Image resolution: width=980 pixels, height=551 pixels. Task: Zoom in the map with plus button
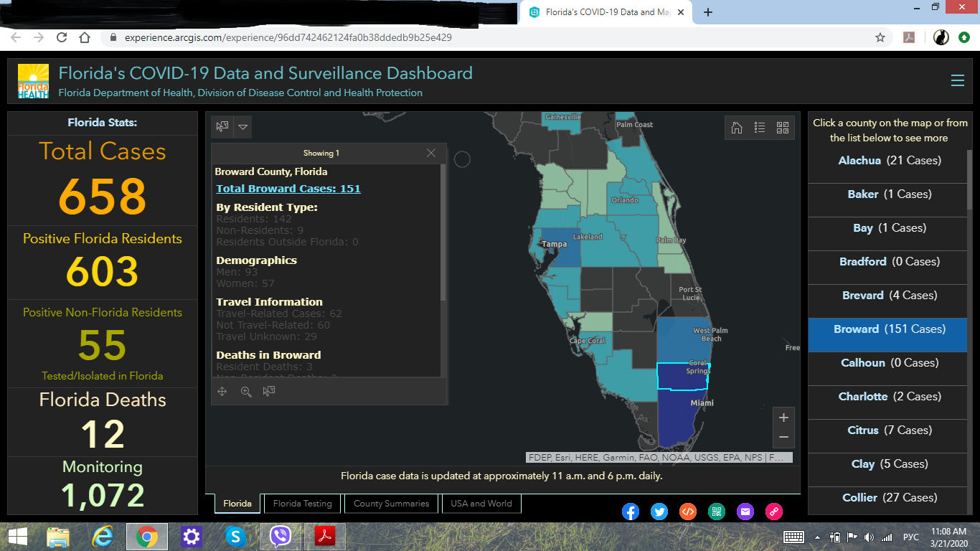(x=783, y=418)
